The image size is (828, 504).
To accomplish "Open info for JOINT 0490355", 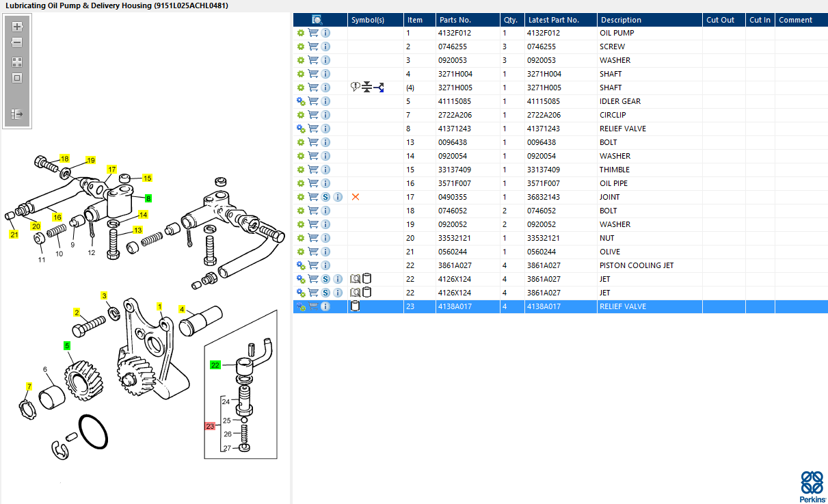I will tap(338, 197).
